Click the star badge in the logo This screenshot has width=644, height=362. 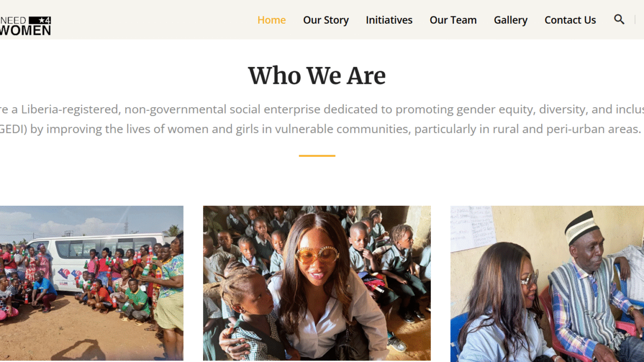[x=40, y=20]
